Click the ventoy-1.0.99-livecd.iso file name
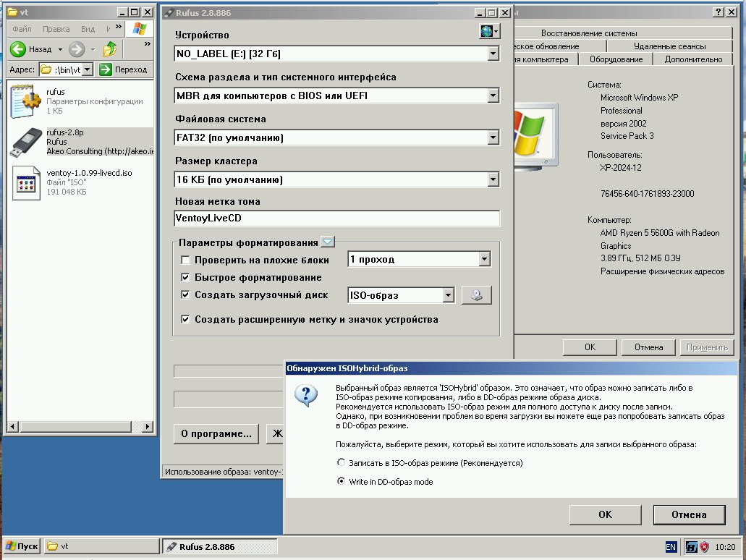 coord(90,173)
